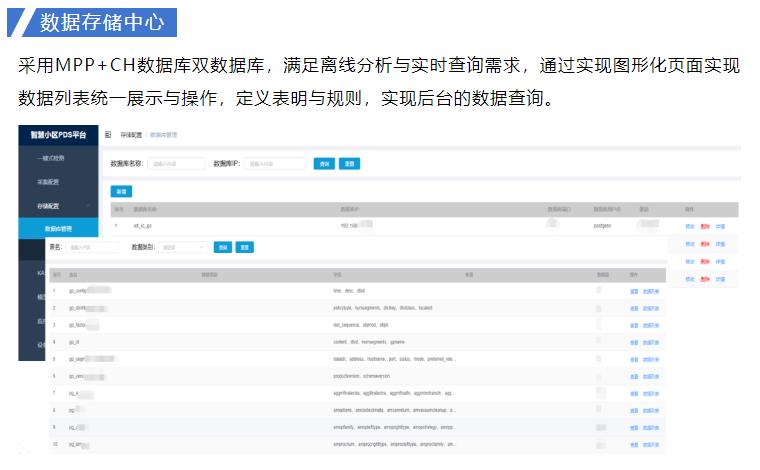Screen dimensions: 760x470
Task: Open 数据列表 link in the gp_id row
Action: 650,343
